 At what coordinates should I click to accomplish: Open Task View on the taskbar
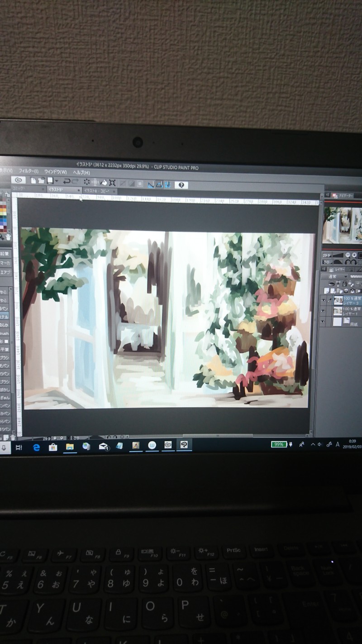tap(19, 447)
